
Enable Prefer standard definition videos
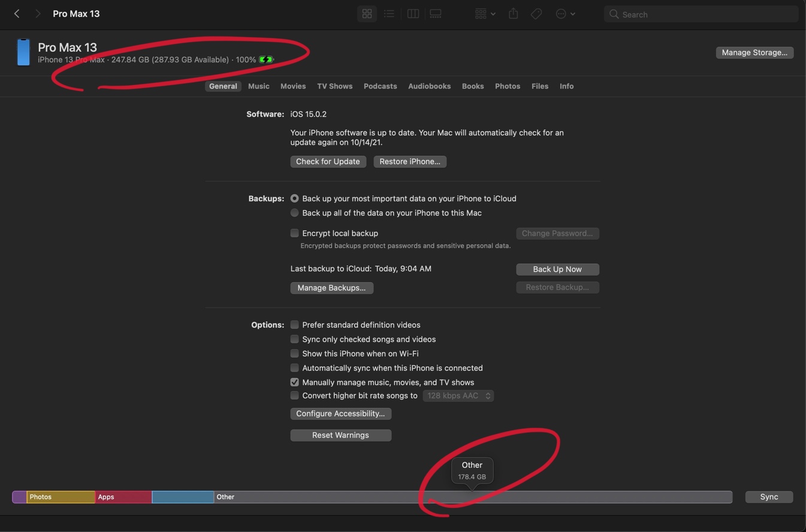(x=294, y=325)
